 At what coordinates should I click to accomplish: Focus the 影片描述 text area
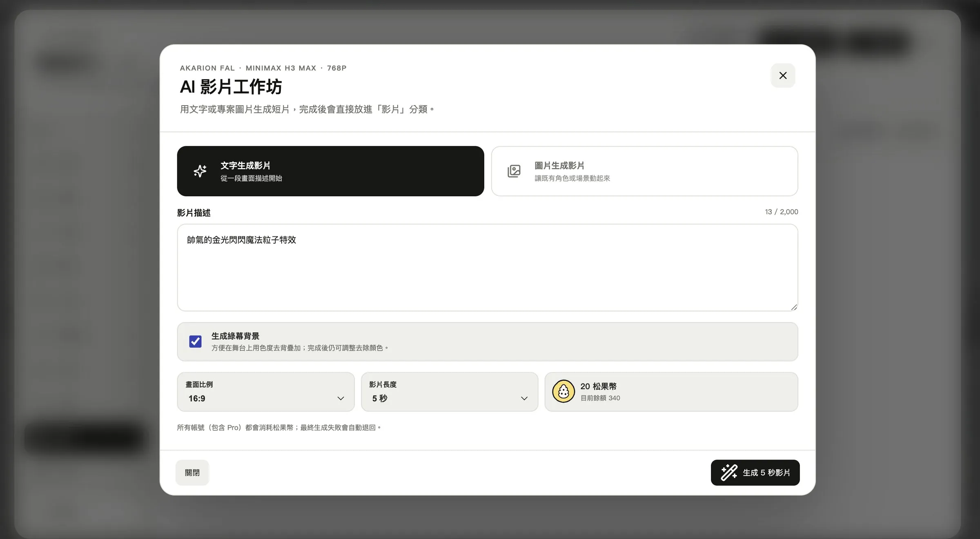(x=487, y=267)
